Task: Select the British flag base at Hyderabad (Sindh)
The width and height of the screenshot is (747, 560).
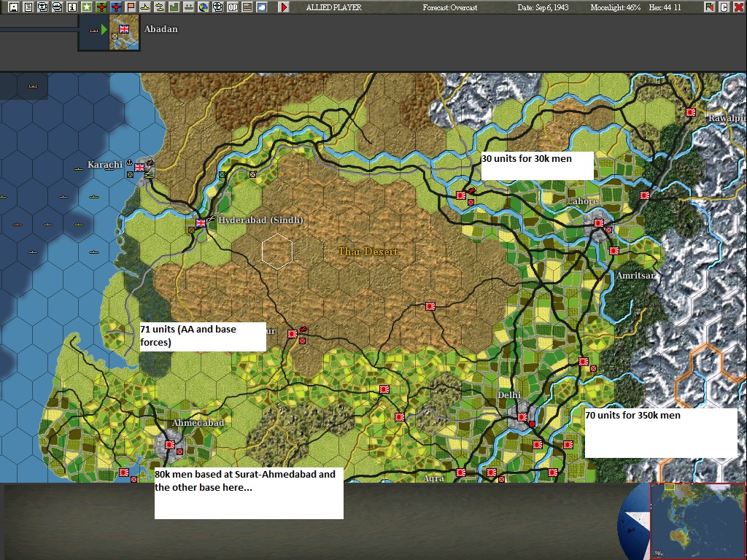Action: pyautogui.click(x=201, y=222)
